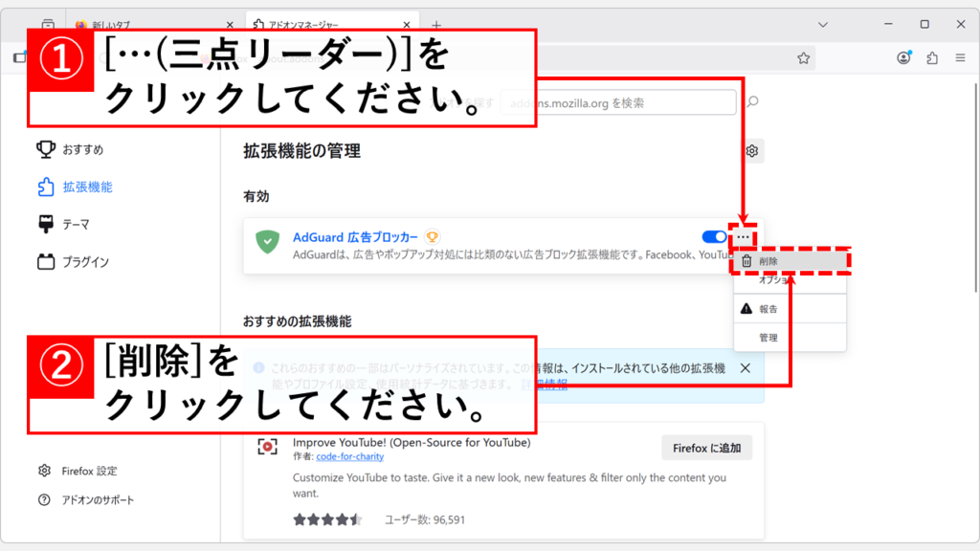Click the Improve YouTube extension icon
The width and height of the screenshot is (980, 551).
(268, 447)
